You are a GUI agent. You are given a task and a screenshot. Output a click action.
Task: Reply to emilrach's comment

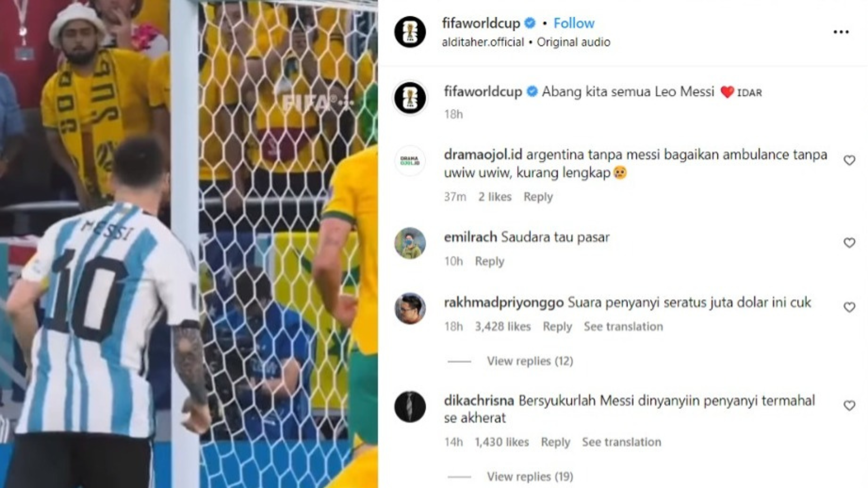[x=489, y=261]
